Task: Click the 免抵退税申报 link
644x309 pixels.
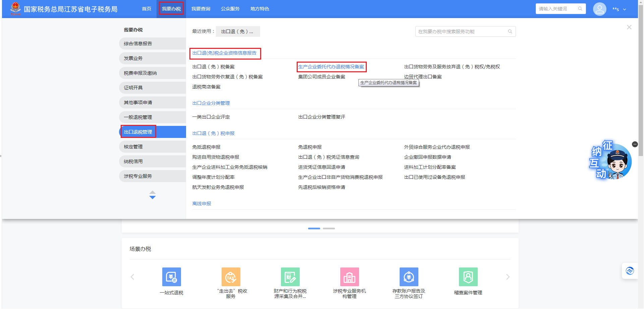Action: click(206, 147)
